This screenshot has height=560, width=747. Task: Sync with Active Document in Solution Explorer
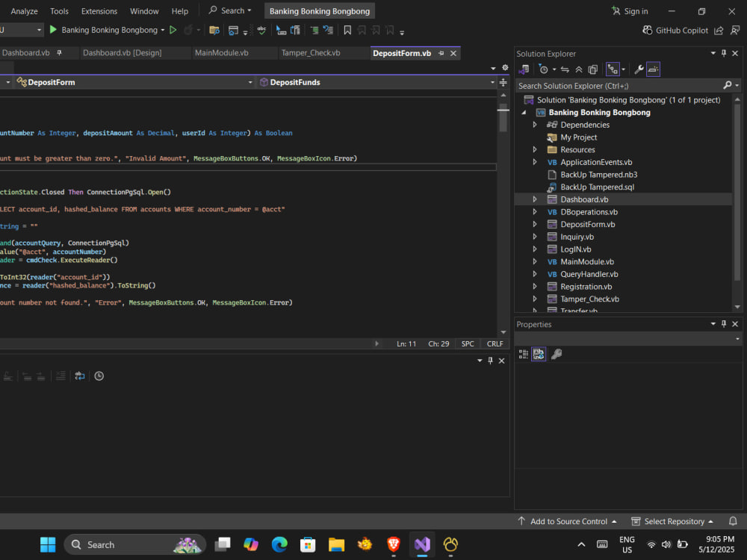[565, 69]
